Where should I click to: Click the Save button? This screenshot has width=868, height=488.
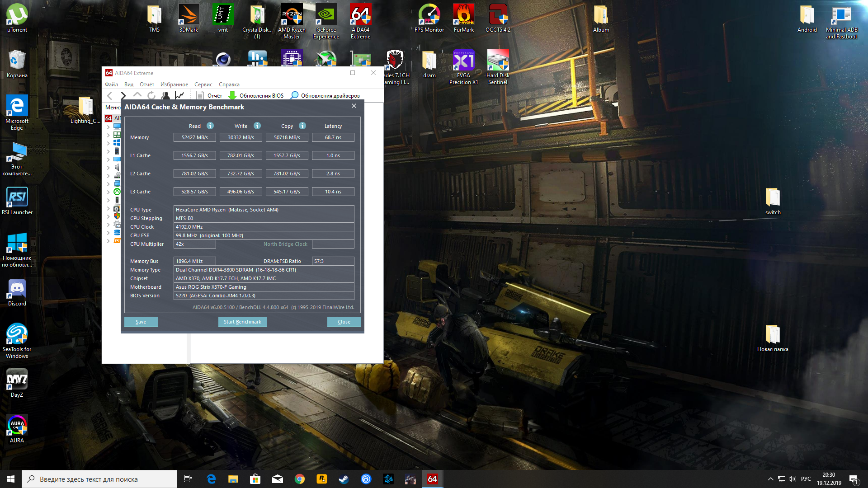pyautogui.click(x=141, y=322)
